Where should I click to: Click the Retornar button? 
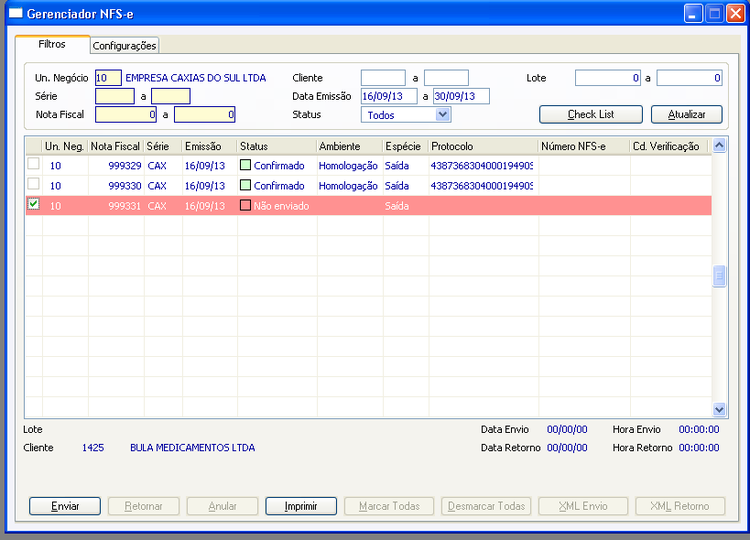coord(143,506)
